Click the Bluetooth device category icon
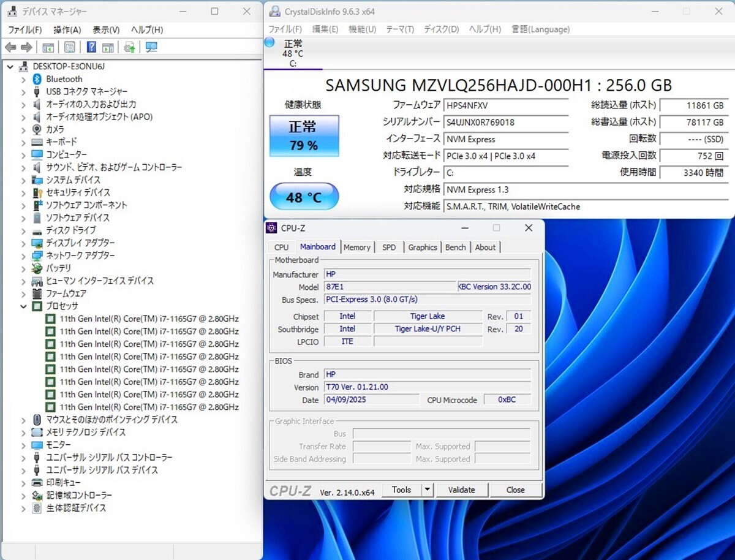The height and width of the screenshot is (560, 735). (x=37, y=79)
